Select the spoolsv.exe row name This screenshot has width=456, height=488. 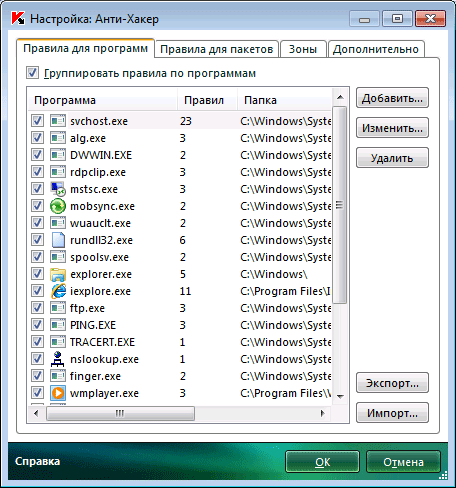pyautogui.click(x=99, y=257)
